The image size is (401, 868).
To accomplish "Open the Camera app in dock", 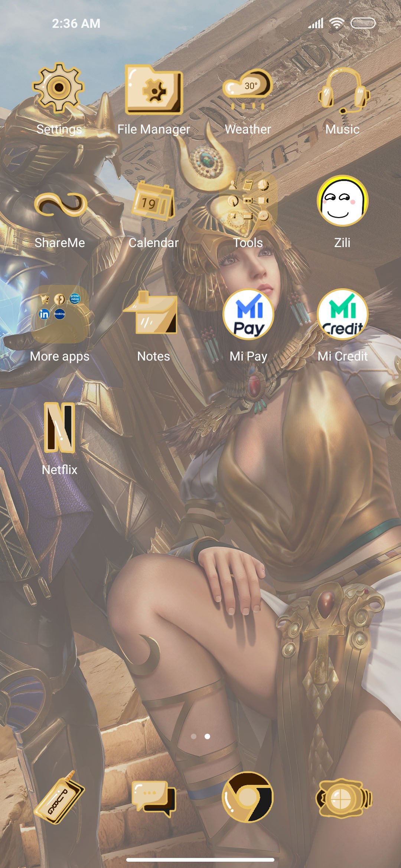I will [344, 798].
